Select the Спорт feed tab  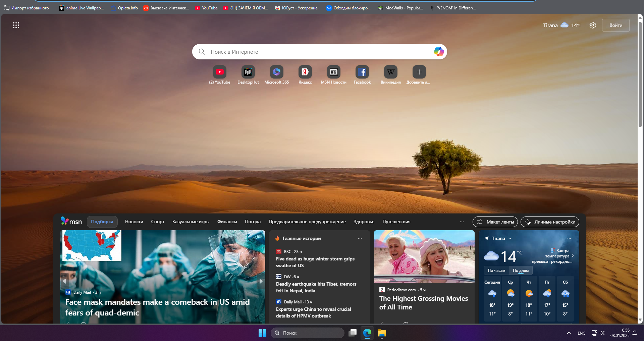(158, 222)
